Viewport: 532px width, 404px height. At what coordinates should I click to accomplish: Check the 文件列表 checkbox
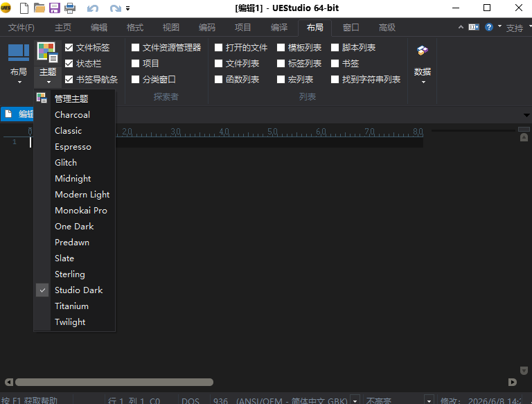point(218,64)
